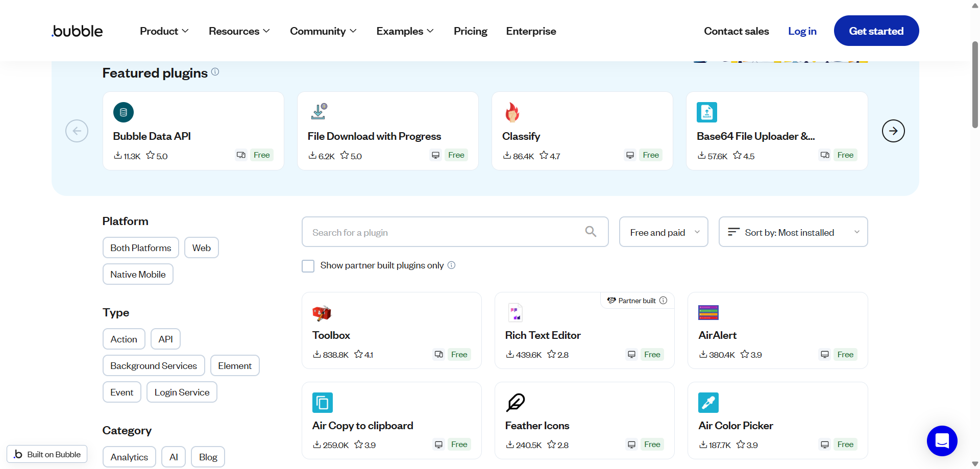
Task: Select the Both Platforms filter
Action: (141, 248)
